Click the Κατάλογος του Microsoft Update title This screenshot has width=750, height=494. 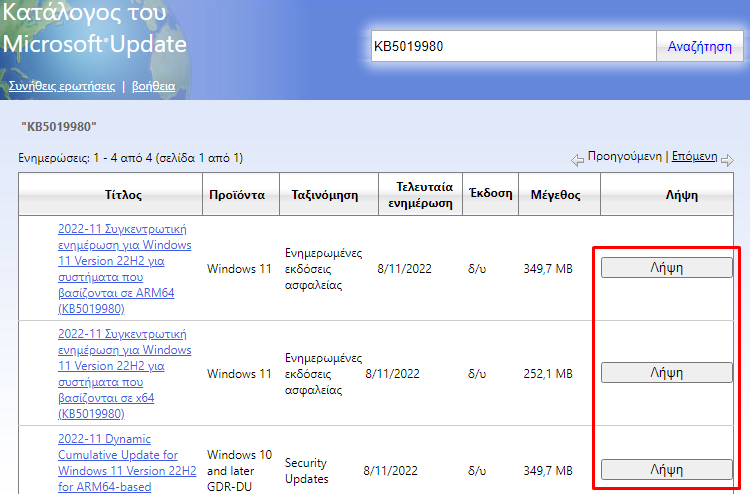[x=94, y=28]
